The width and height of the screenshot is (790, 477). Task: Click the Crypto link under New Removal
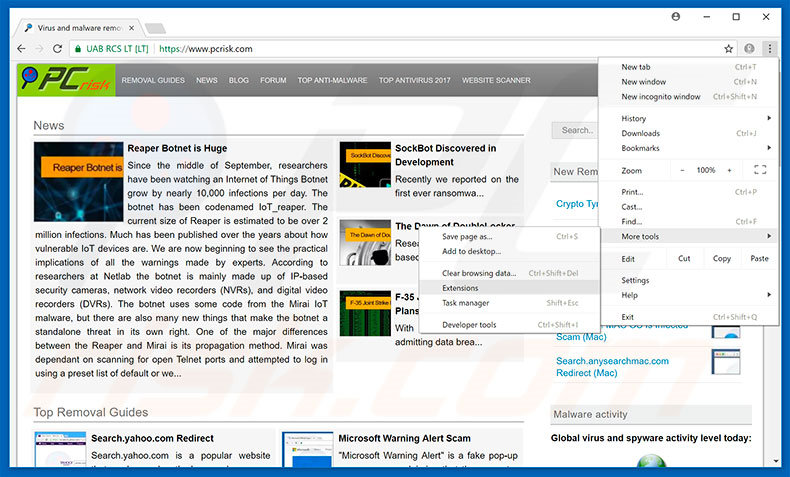coord(577,203)
